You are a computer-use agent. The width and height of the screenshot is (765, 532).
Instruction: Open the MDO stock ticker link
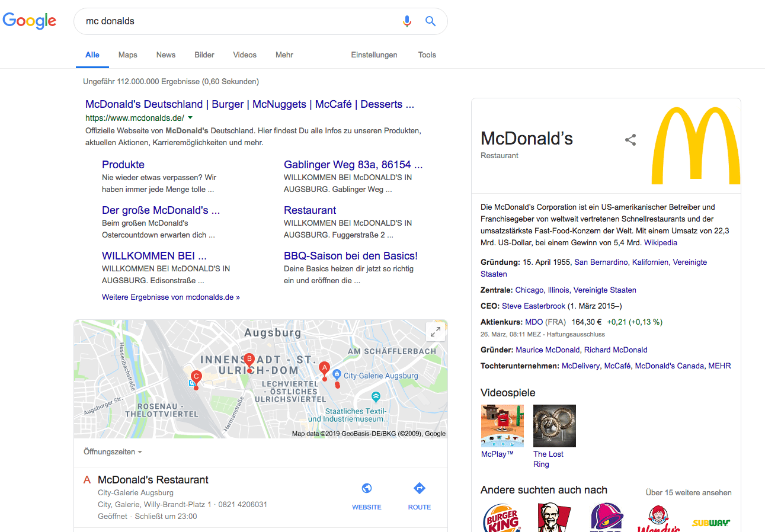pos(534,322)
